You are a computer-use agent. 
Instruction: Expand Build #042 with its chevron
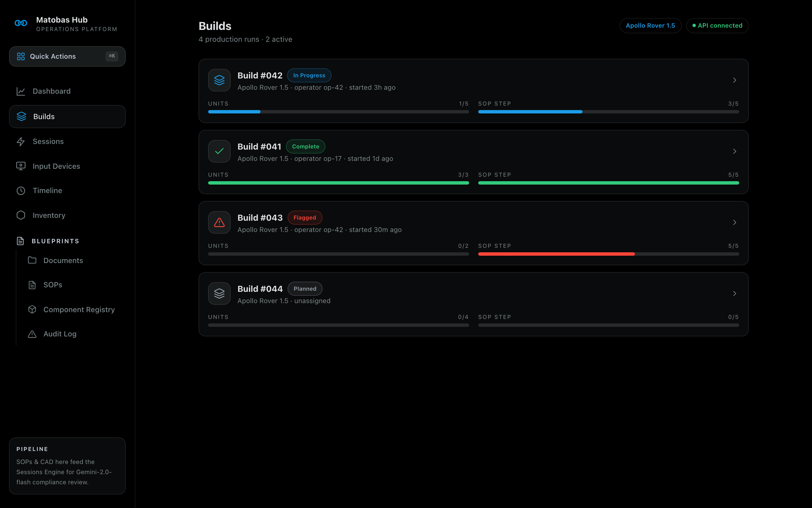734,80
